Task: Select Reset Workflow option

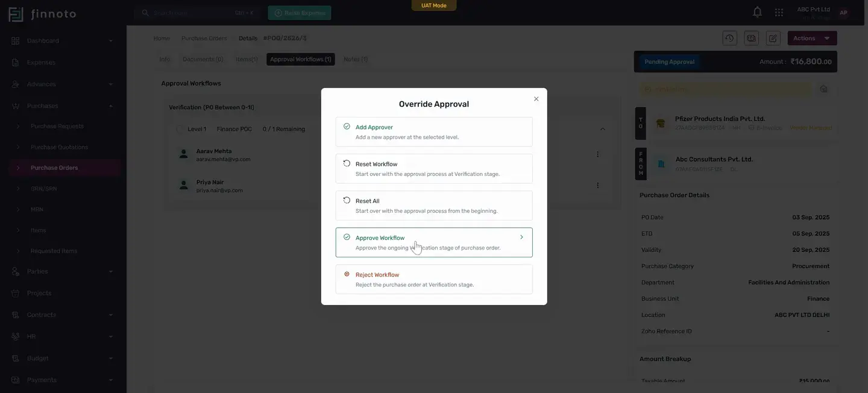Action: coord(434,169)
